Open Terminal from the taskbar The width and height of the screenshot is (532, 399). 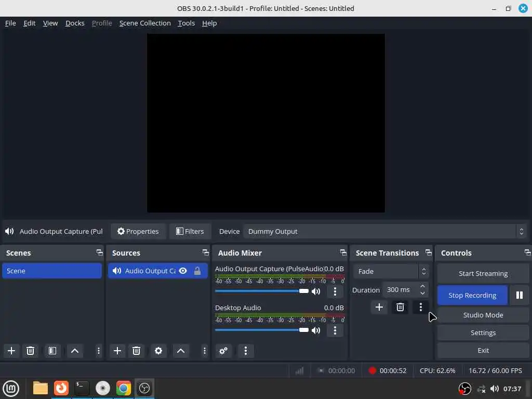pyautogui.click(x=82, y=388)
